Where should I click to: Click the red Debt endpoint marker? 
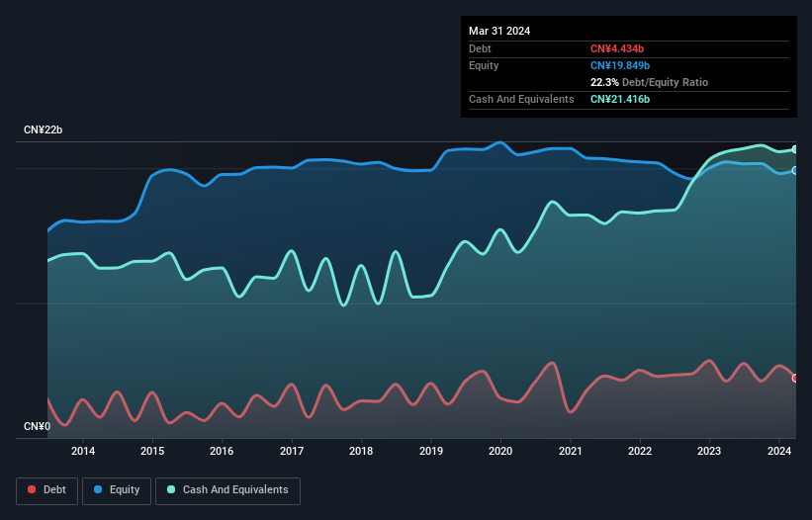(x=795, y=379)
